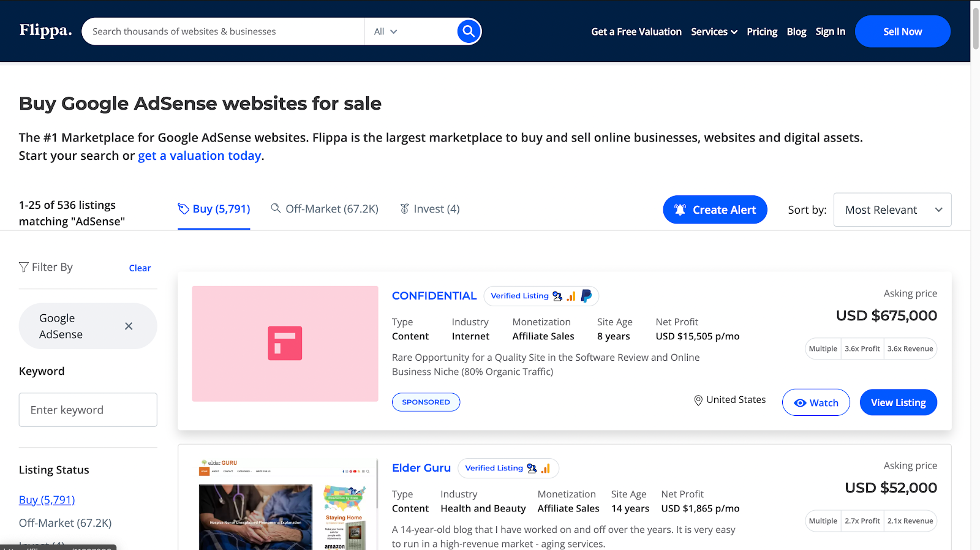Open the CONFIDENTIAL listing title
Image resolution: width=980 pixels, height=550 pixels.
click(434, 296)
